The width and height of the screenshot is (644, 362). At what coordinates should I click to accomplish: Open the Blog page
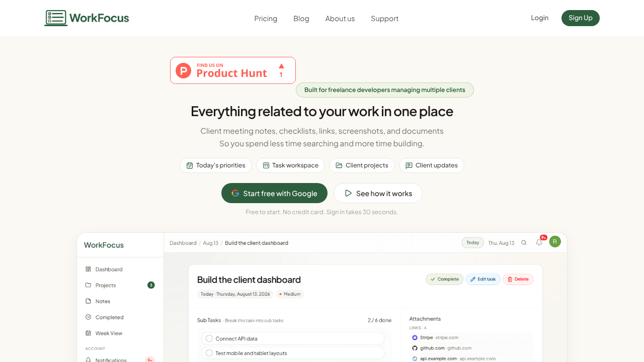coord(301,19)
